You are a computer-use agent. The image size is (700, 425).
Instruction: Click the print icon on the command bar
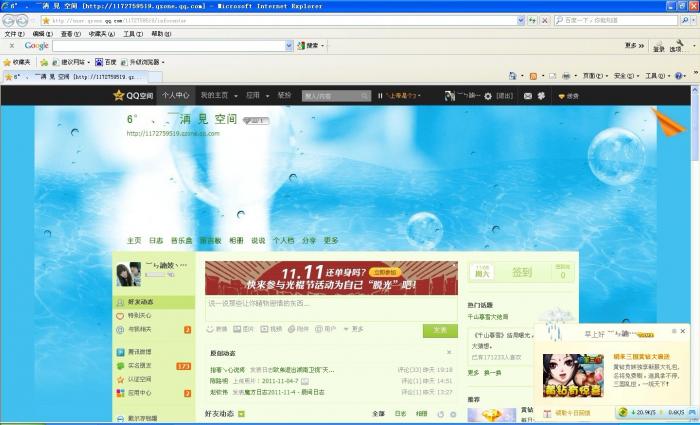tap(566, 76)
